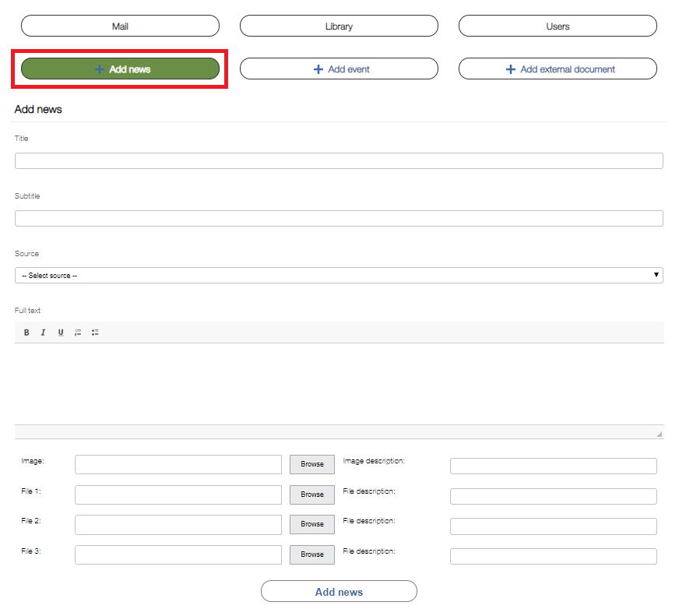The height and width of the screenshot is (616, 686).
Task: Open the Mail section
Action: point(121,26)
